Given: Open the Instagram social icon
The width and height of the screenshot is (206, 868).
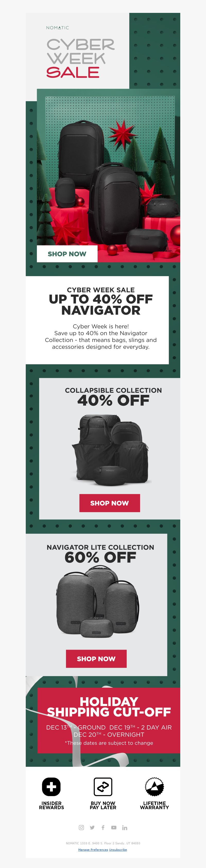Looking at the screenshot, I should click(81, 827).
